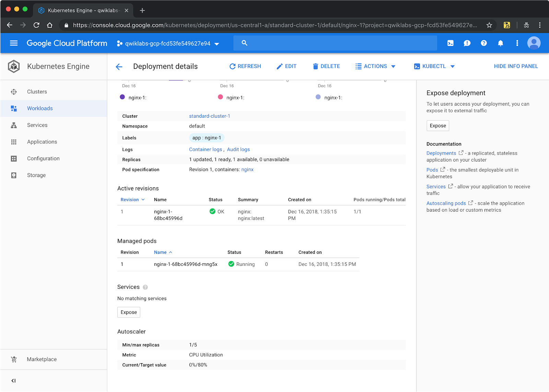The image size is (549, 392).
Task: Open the user account avatar
Action: click(x=534, y=43)
